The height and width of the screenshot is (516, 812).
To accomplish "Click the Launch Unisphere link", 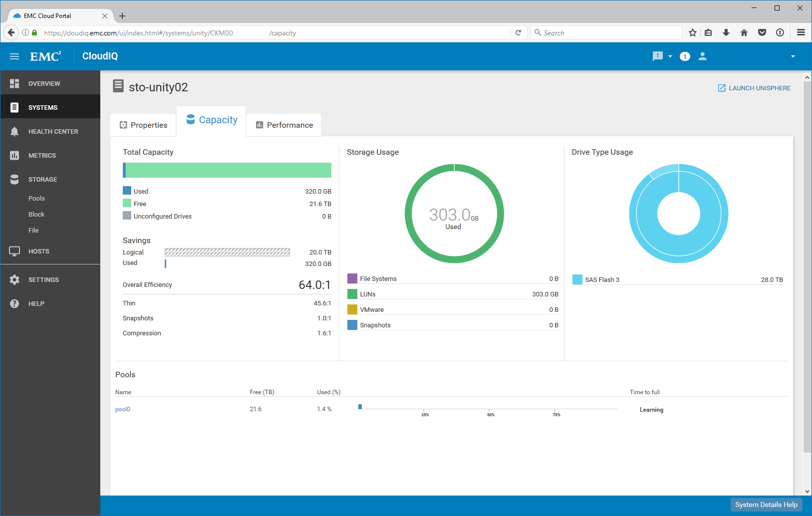I will coord(754,88).
